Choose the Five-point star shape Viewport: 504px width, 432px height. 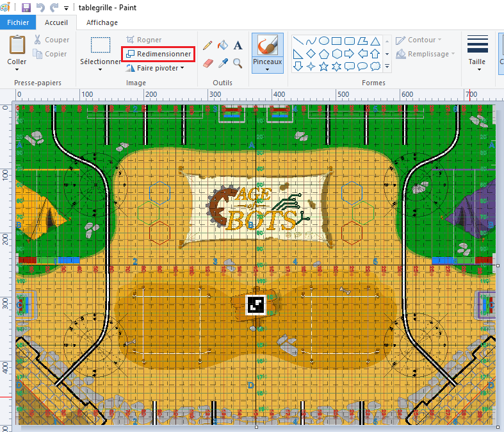click(323, 66)
